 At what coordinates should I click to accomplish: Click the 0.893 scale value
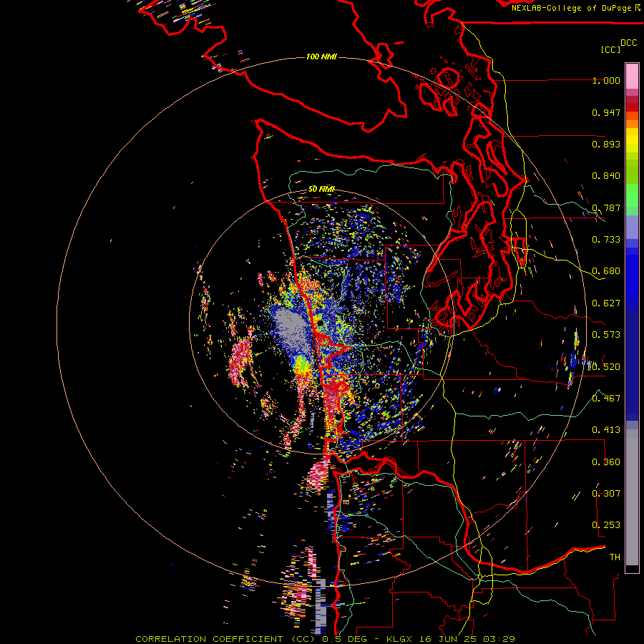[x=606, y=144]
